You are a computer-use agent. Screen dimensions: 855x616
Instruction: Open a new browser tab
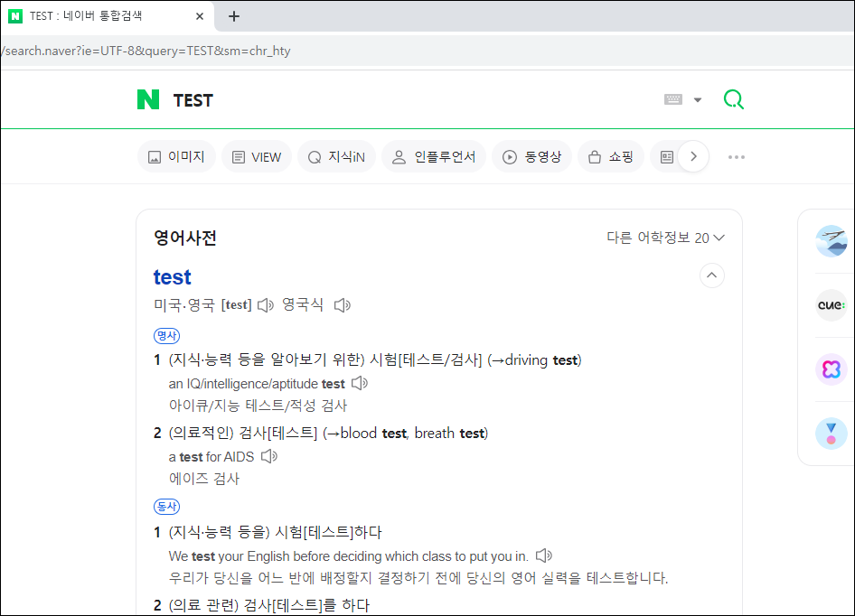pyautogui.click(x=234, y=16)
